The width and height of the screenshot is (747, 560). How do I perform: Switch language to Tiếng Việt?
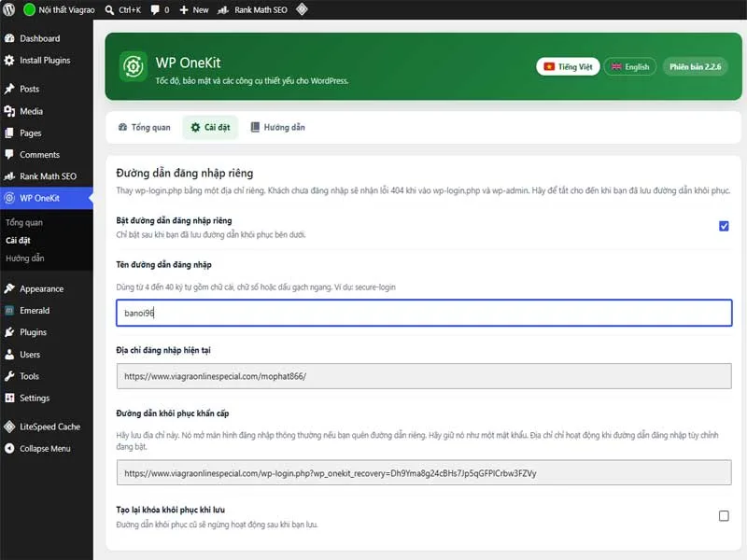click(x=568, y=66)
